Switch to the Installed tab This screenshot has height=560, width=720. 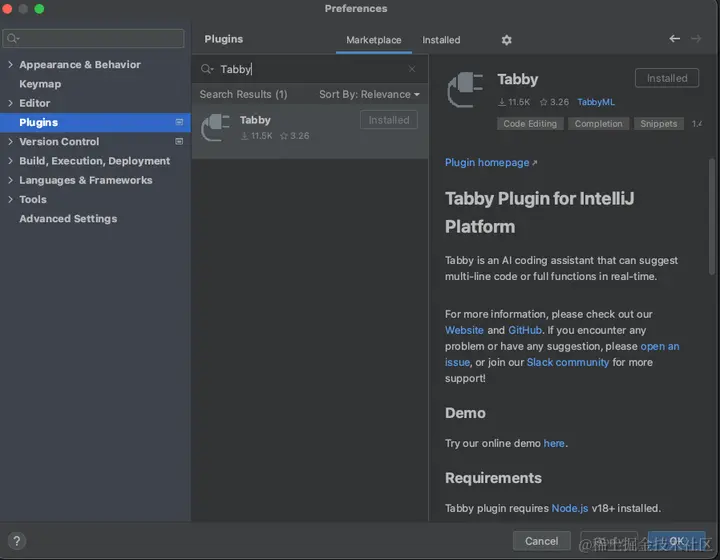coord(441,40)
